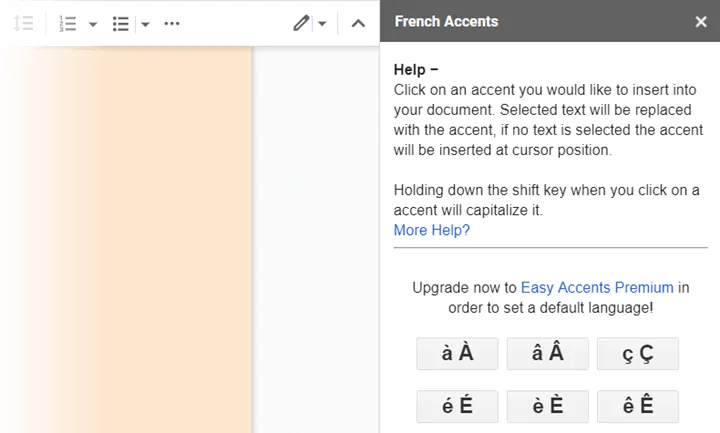Insert the à À grave accent
Viewport: 720px width, 433px height.
(457, 354)
